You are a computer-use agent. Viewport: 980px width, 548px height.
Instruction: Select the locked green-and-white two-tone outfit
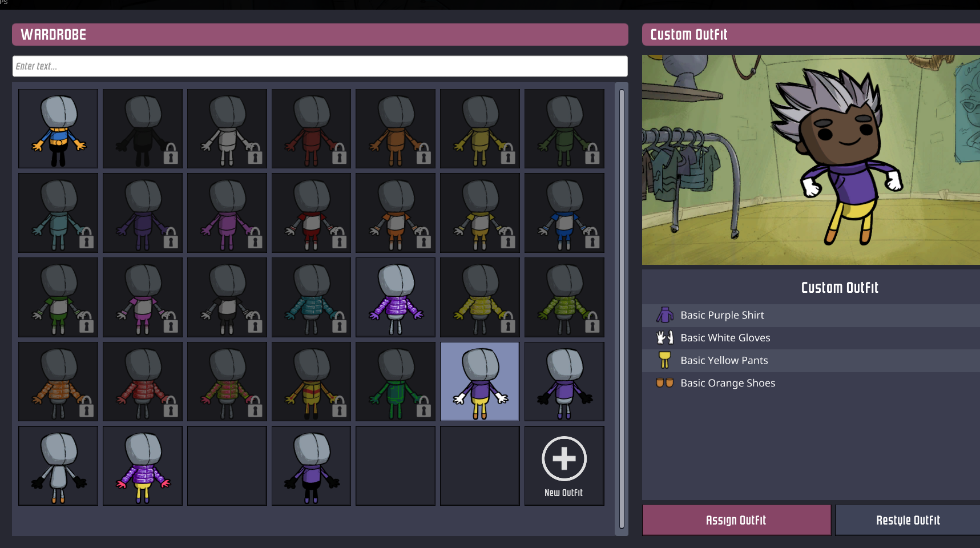click(x=58, y=297)
